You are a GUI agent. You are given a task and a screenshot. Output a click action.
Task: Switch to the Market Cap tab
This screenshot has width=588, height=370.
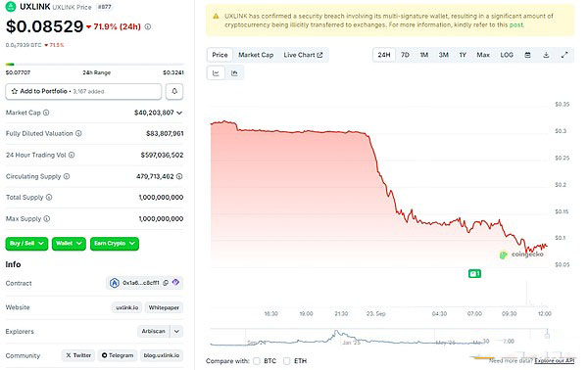click(x=256, y=55)
